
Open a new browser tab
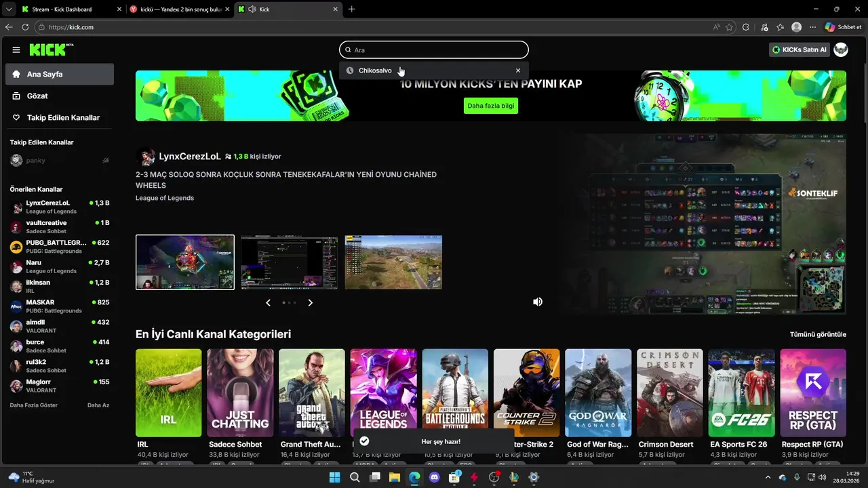coord(351,9)
